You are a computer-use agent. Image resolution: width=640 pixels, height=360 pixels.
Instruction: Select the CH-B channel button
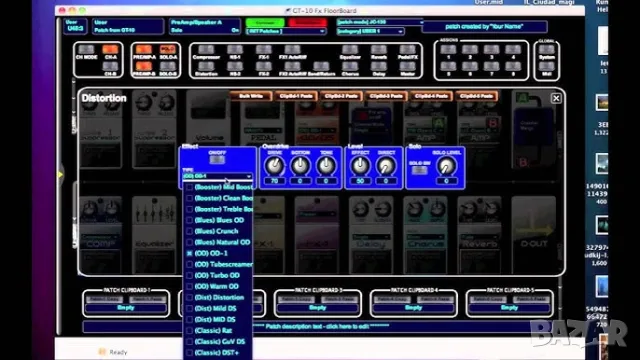tap(110, 67)
